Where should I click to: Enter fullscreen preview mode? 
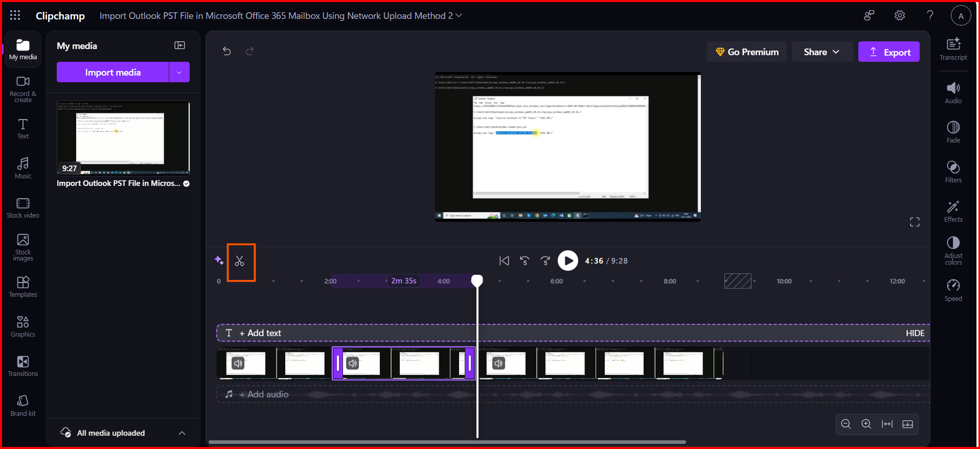915,222
